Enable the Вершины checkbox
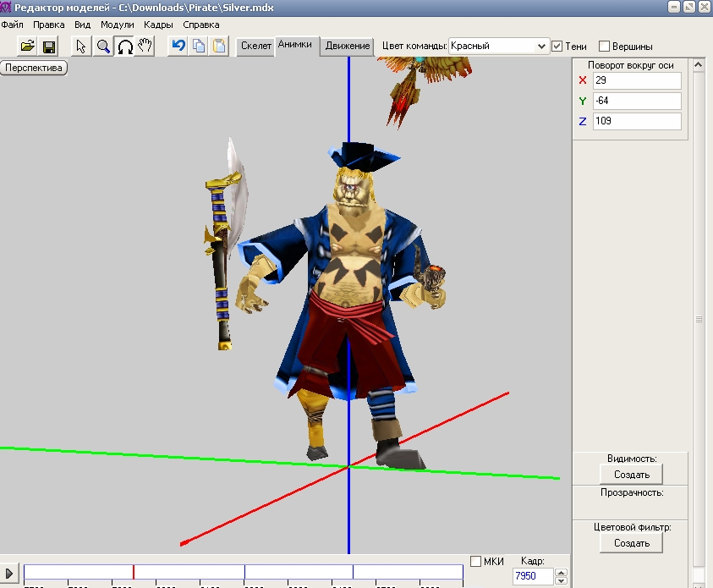The width and height of the screenshot is (713, 588). coord(604,46)
